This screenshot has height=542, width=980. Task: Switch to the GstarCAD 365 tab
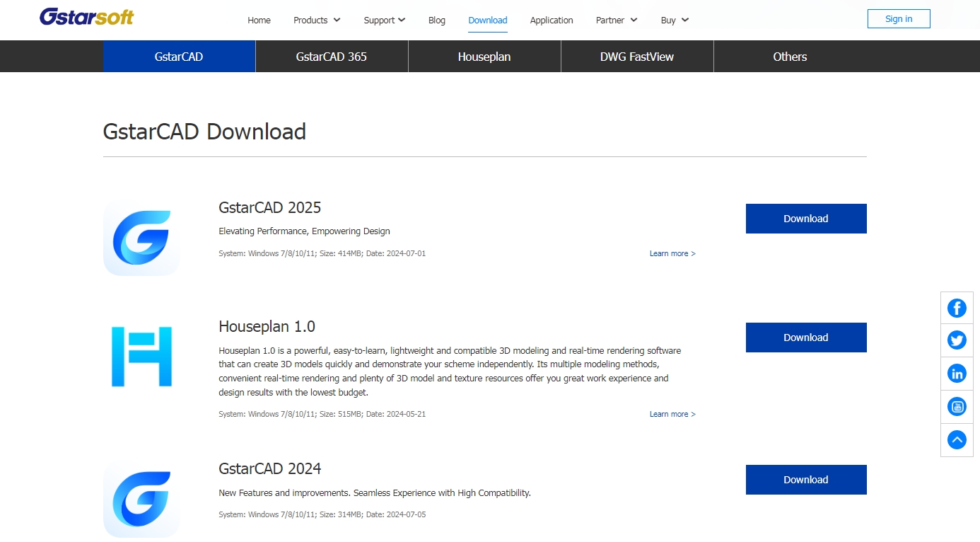click(332, 57)
